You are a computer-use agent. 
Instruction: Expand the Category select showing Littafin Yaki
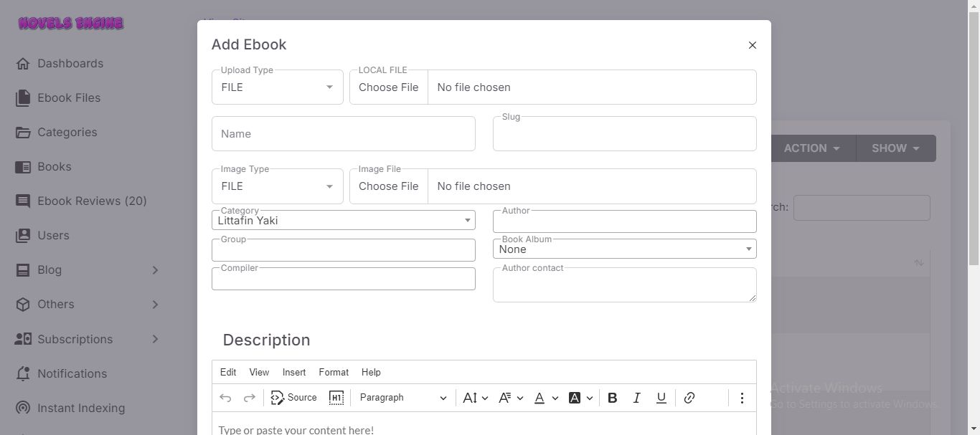(x=343, y=221)
